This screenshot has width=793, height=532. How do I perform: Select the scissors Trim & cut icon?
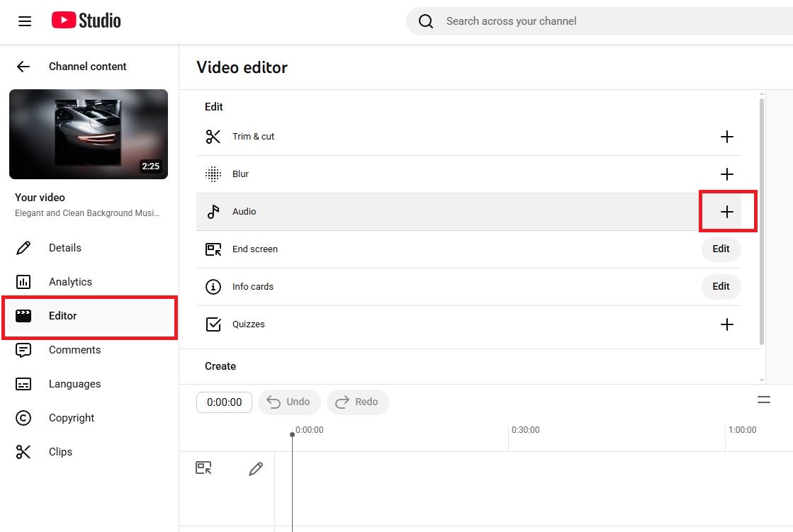click(213, 136)
